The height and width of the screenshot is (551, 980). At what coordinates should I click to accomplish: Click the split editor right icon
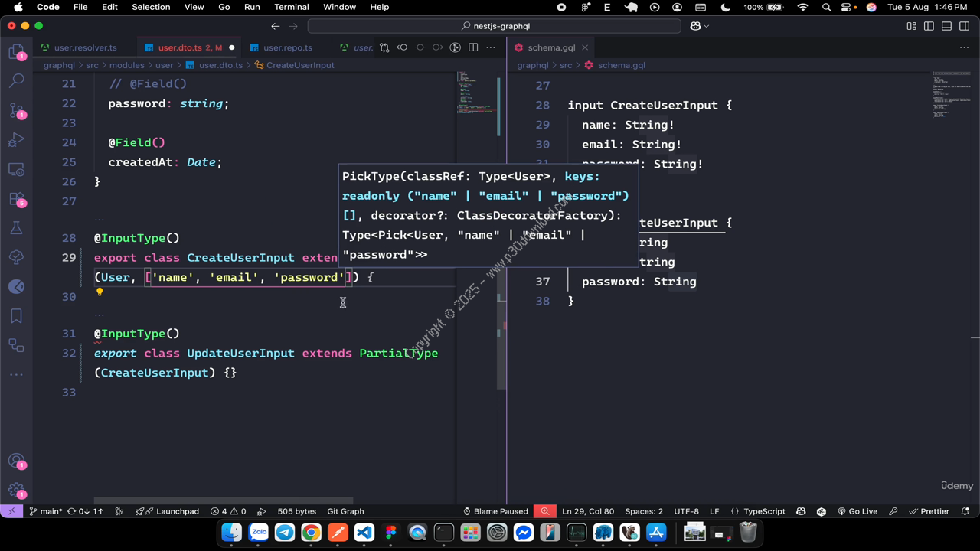pyautogui.click(x=473, y=47)
